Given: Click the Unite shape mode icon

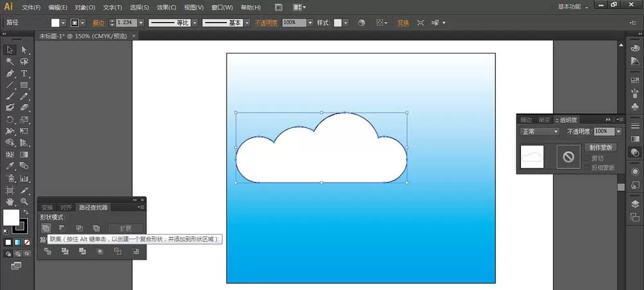Looking at the screenshot, I should point(46,228).
